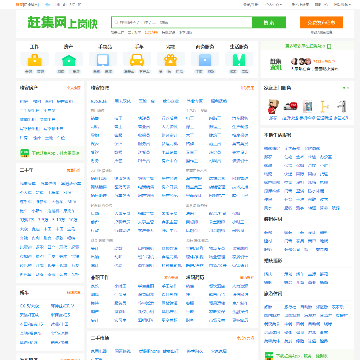360x360 pixels.
Task: Click the green app icon at bottom right
Action: click(x=269, y=356)
